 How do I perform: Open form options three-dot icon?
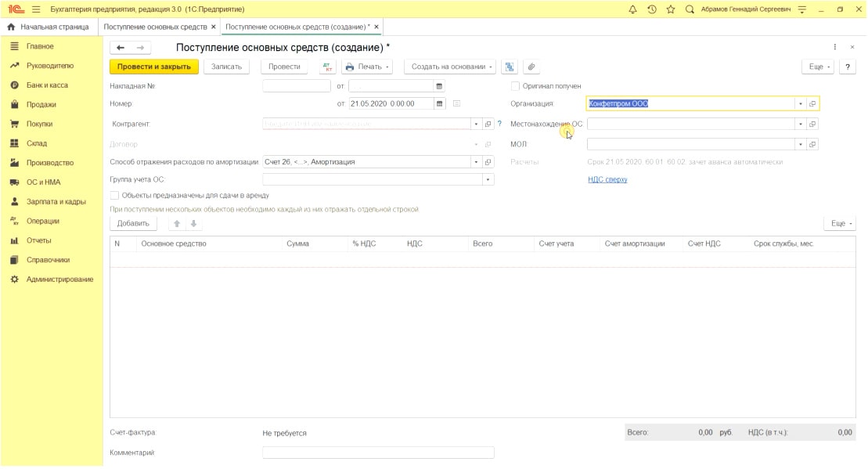coord(835,48)
